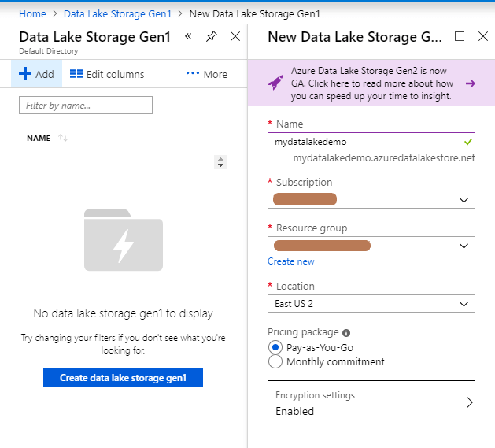495x448 pixels.
Task: Open the Subscription dropdown
Action: pyautogui.click(x=371, y=199)
